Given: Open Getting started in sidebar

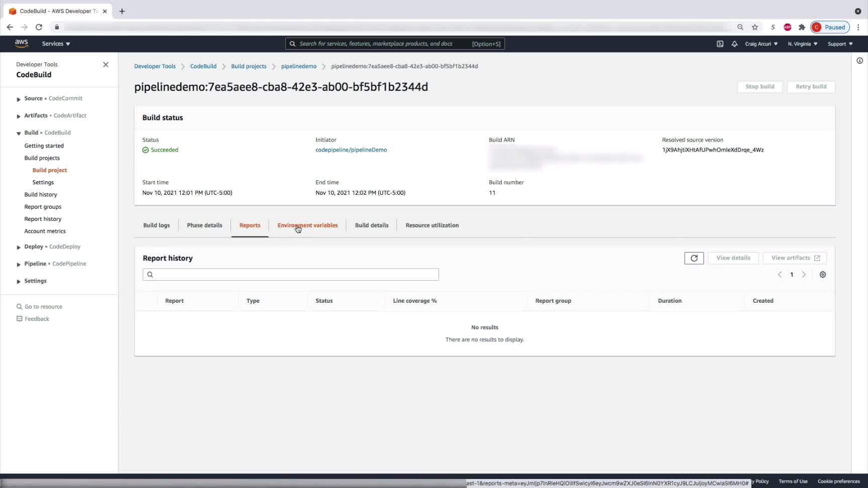Looking at the screenshot, I should (x=44, y=146).
